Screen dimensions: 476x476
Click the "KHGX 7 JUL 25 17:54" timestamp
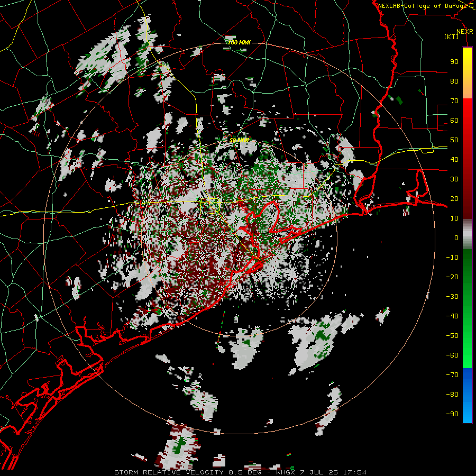321,472
